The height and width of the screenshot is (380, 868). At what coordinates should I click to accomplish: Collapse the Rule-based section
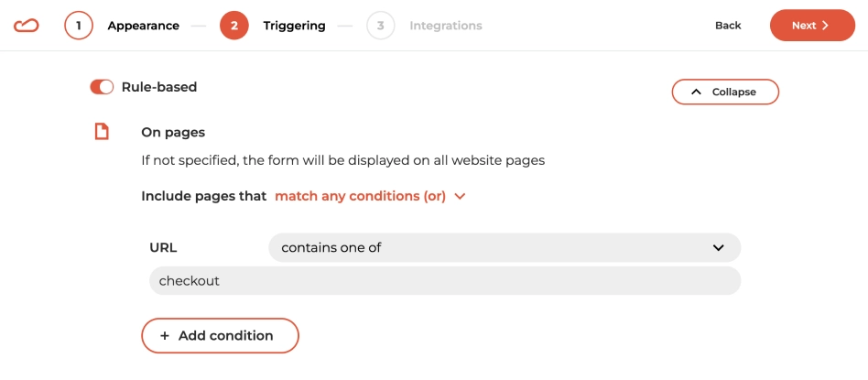[x=725, y=92]
